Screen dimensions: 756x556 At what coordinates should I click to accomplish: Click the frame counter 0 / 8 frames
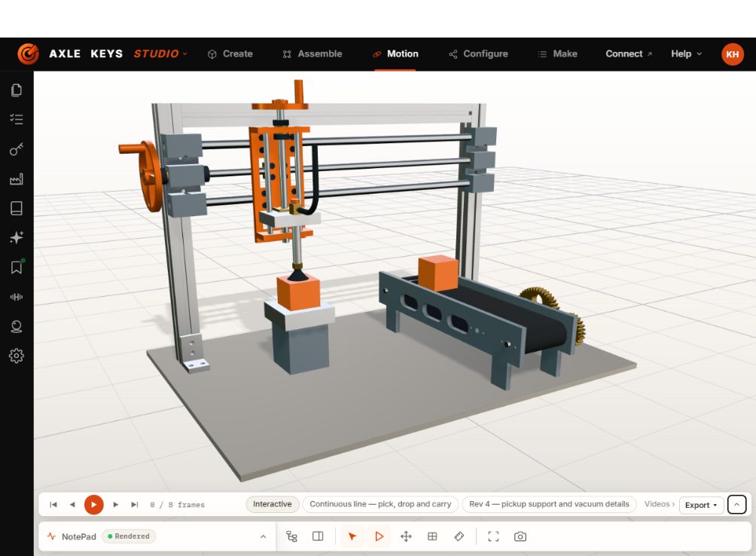[x=177, y=505]
